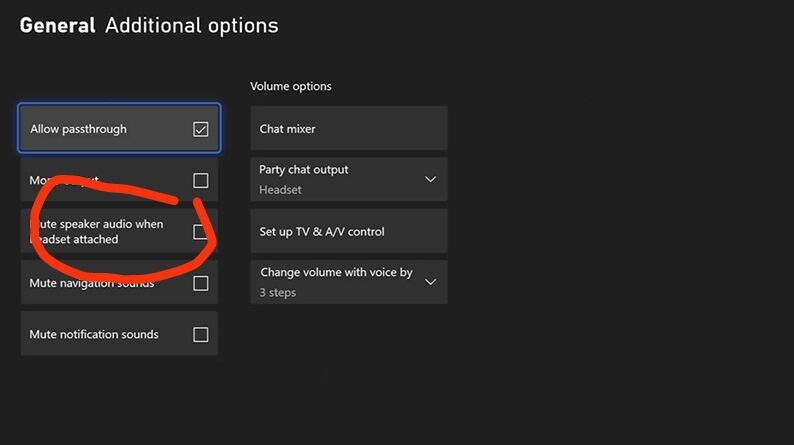The height and width of the screenshot is (445, 794).
Task: Click the Headset value under Party chat
Action: click(280, 190)
